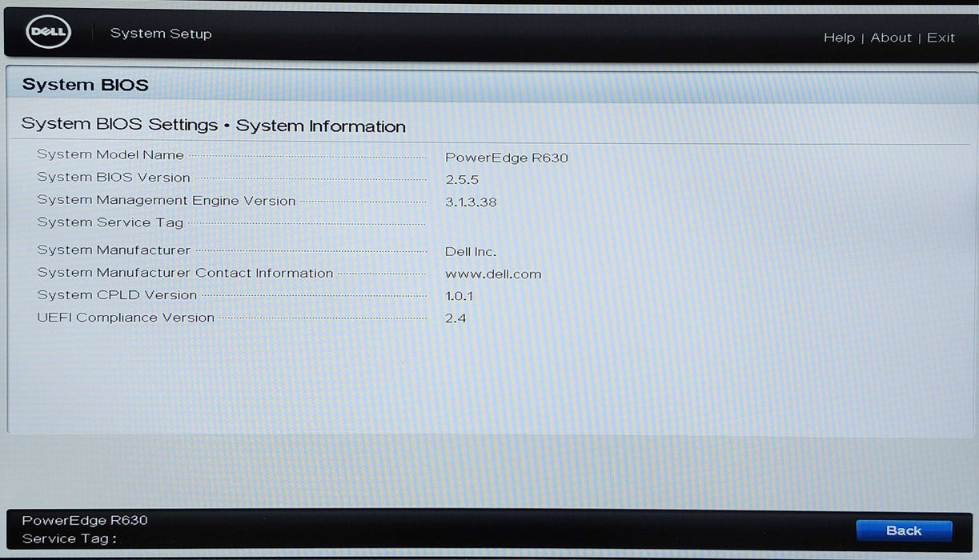Select the System Model Name row label
This screenshot has height=560, width=979.
point(110,155)
